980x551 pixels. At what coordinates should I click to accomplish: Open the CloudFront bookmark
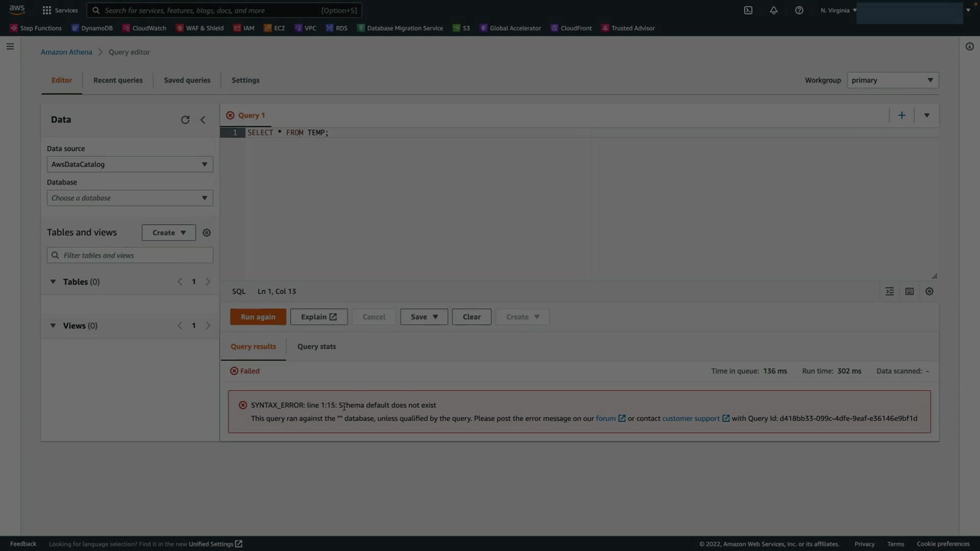571,28
